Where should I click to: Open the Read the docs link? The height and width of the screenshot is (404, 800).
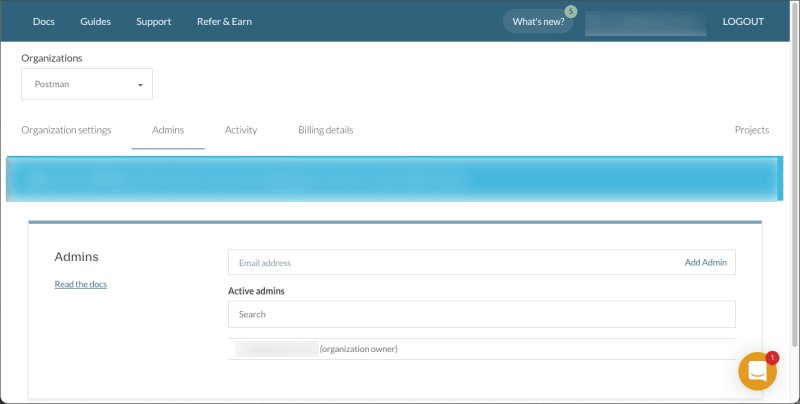[81, 284]
